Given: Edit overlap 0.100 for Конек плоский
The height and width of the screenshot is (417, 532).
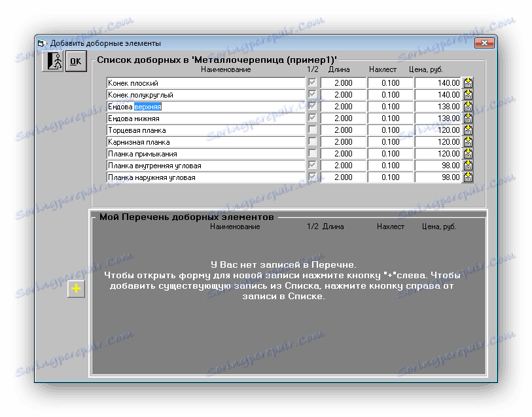Looking at the screenshot, I should (x=391, y=83).
